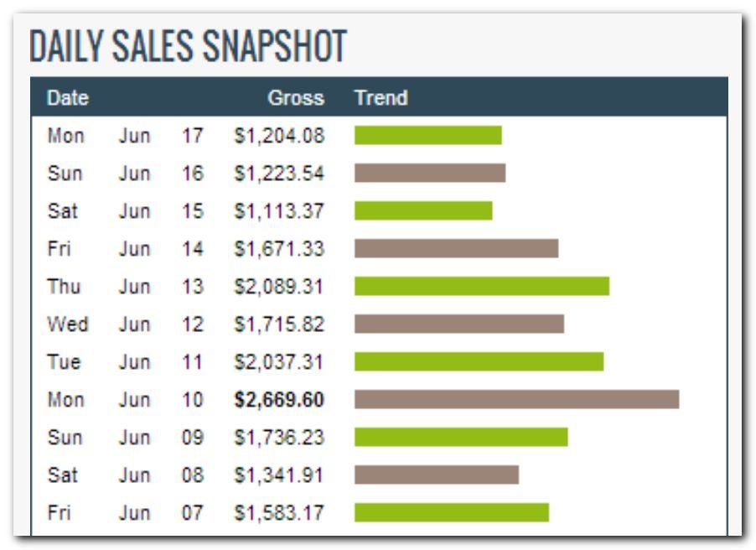Screen dimensions: 756x550
Task: Select the Thu Jun 13 trend bar
Action: tap(481, 286)
